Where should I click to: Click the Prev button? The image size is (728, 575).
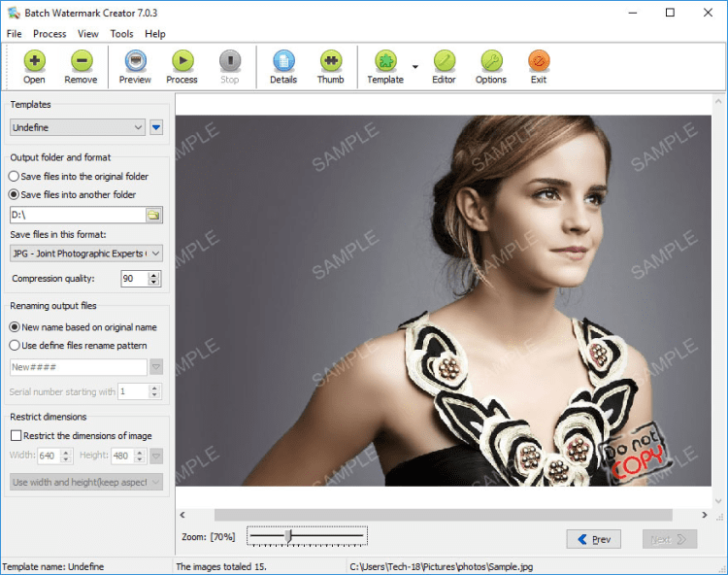coord(593,539)
